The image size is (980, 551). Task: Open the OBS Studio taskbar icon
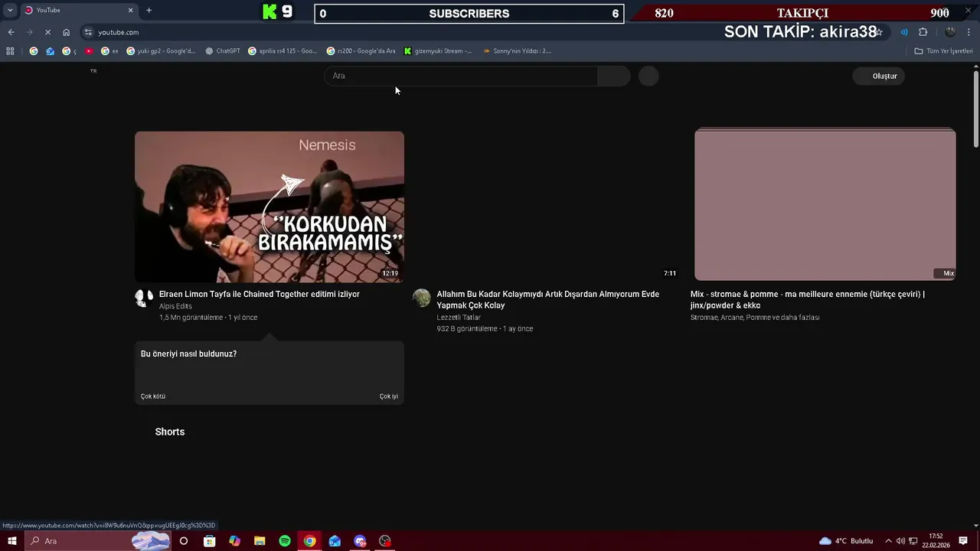[x=385, y=541]
